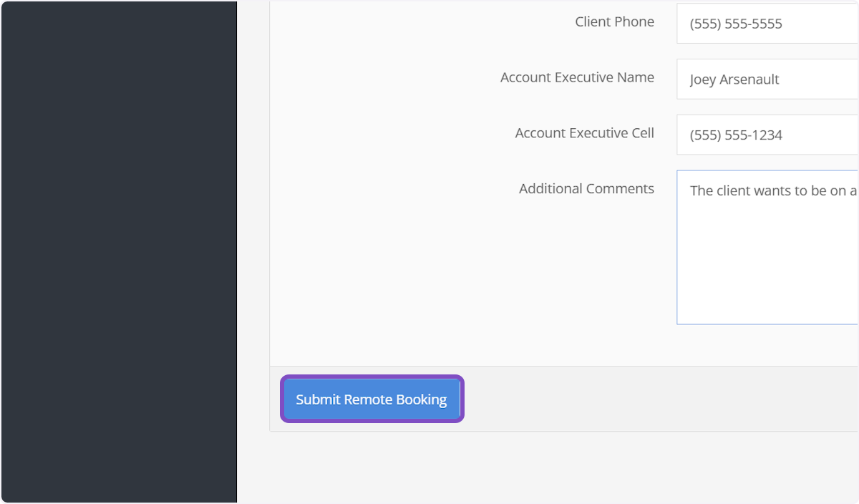Place cursor on "The client wants" comment text
This screenshot has height=504, width=859.
[737, 191]
